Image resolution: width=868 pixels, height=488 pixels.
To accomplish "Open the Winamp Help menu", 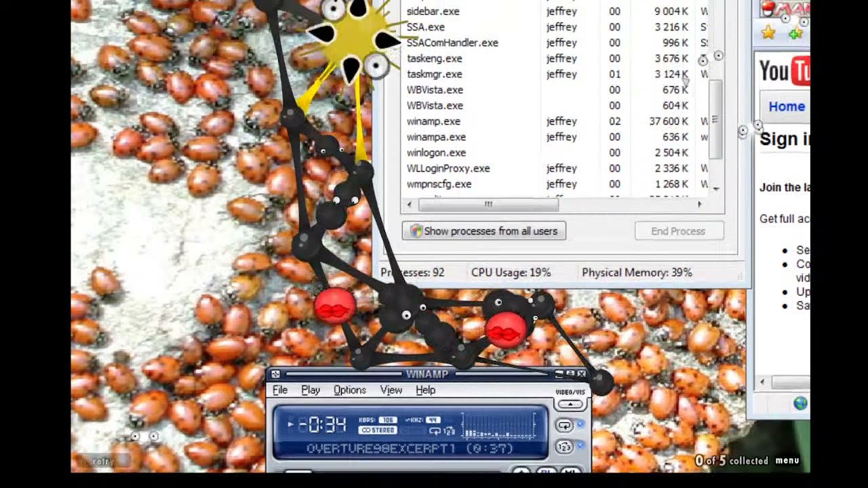I will click(x=425, y=390).
